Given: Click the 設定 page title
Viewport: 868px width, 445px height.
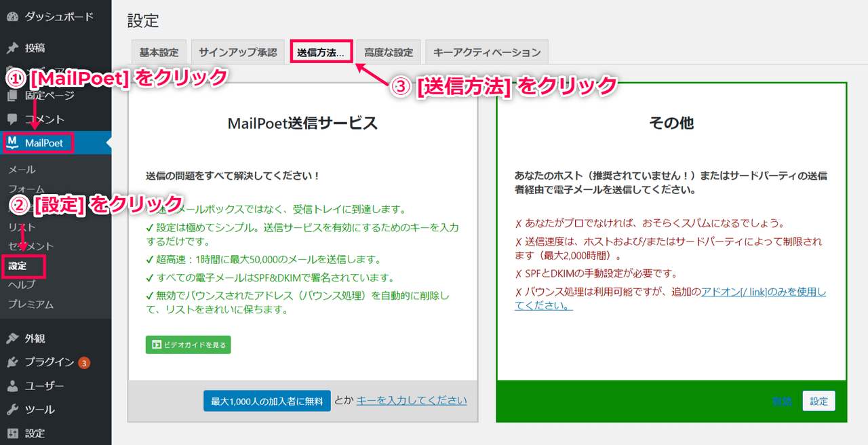Looking at the screenshot, I should [143, 21].
